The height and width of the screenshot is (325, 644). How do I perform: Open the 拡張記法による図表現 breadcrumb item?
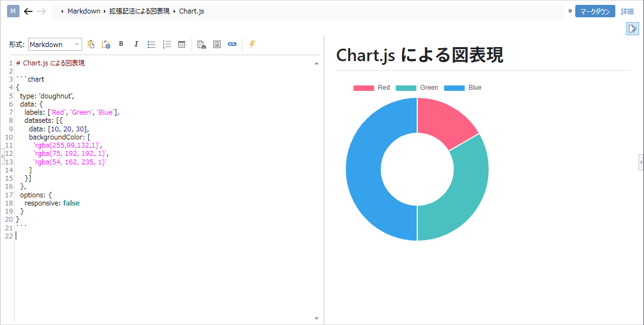coord(139,11)
